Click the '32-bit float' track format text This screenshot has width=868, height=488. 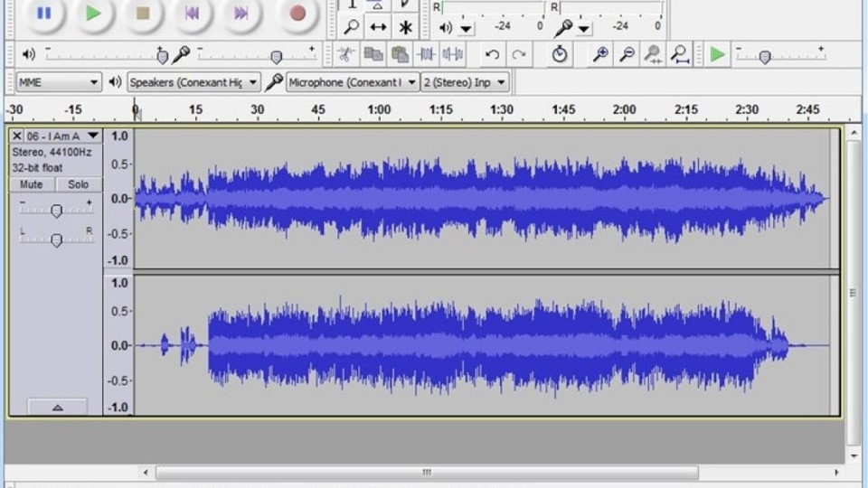click(x=37, y=168)
